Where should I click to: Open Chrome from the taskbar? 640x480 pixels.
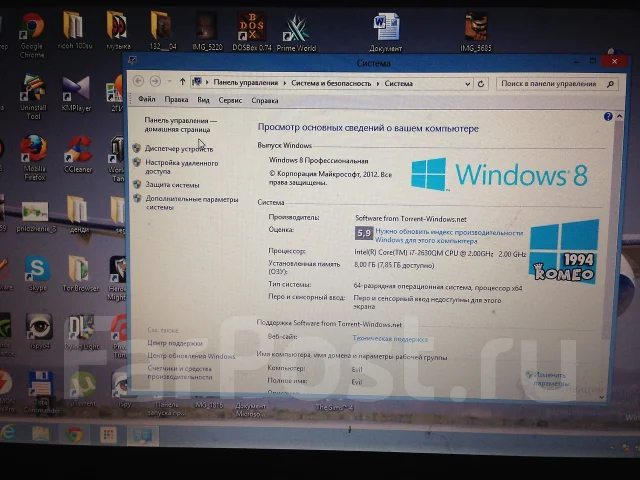click(x=74, y=435)
